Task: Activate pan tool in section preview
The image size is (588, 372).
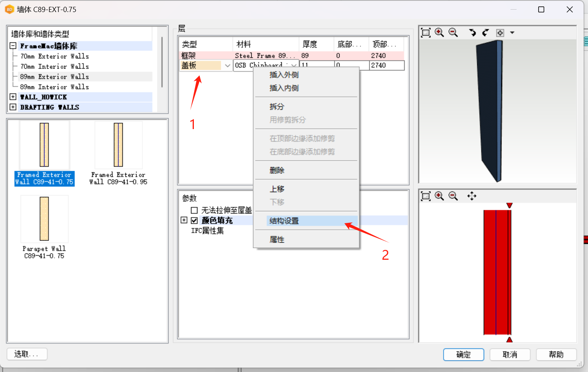Action: point(472,196)
